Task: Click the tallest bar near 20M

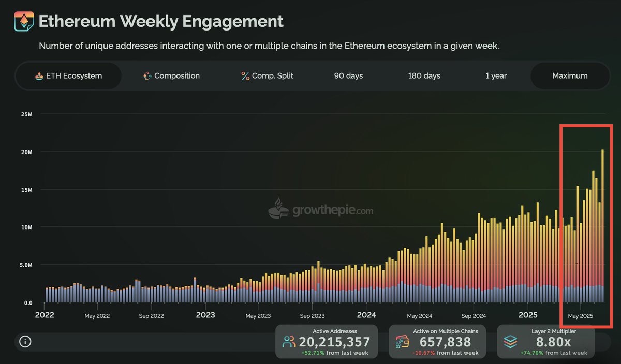Action: point(602,226)
